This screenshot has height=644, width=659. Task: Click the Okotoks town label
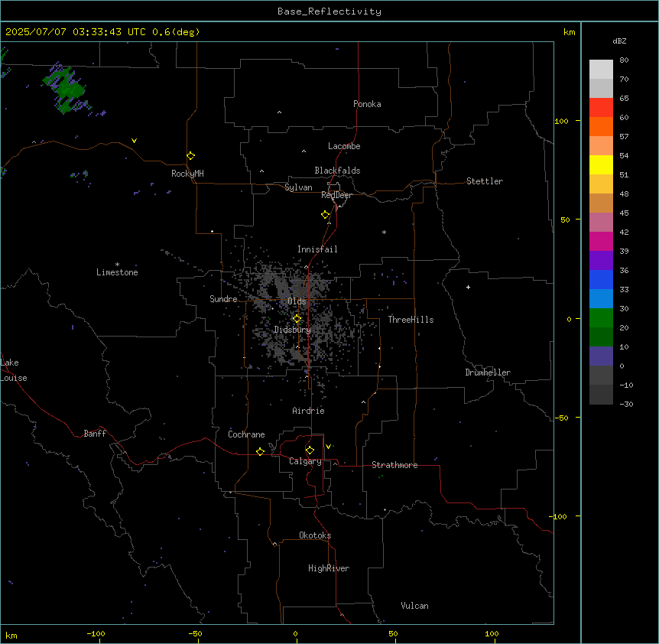tap(315, 535)
